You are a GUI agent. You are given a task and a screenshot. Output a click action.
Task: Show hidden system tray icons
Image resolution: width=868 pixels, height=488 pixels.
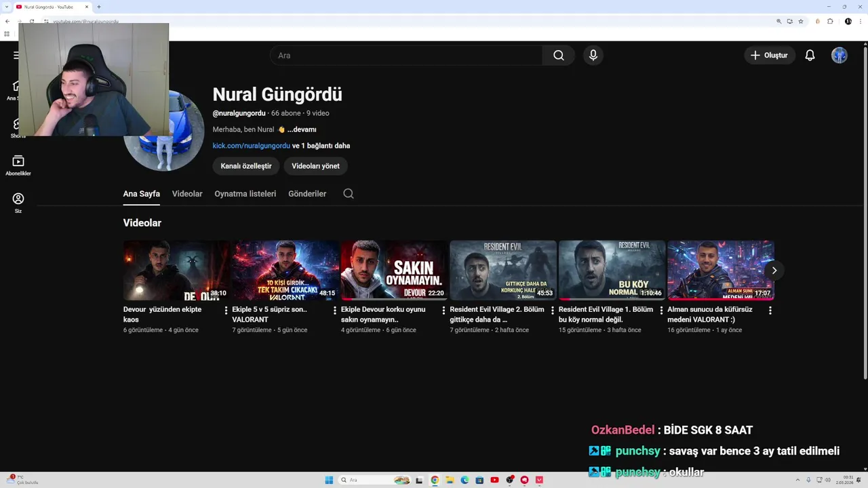pos(797,480)
